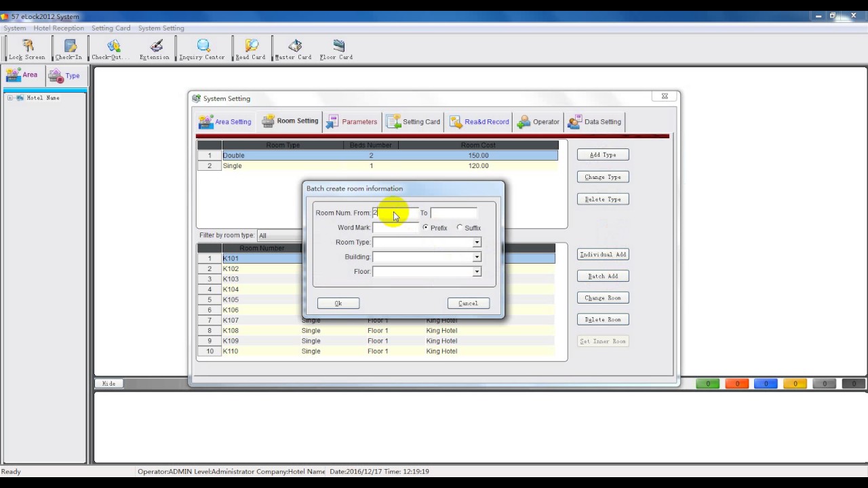Viewport: 868px width, 488px height.
Task: Confirm batch creation with Ok button
Action: [x=338, y=304]
